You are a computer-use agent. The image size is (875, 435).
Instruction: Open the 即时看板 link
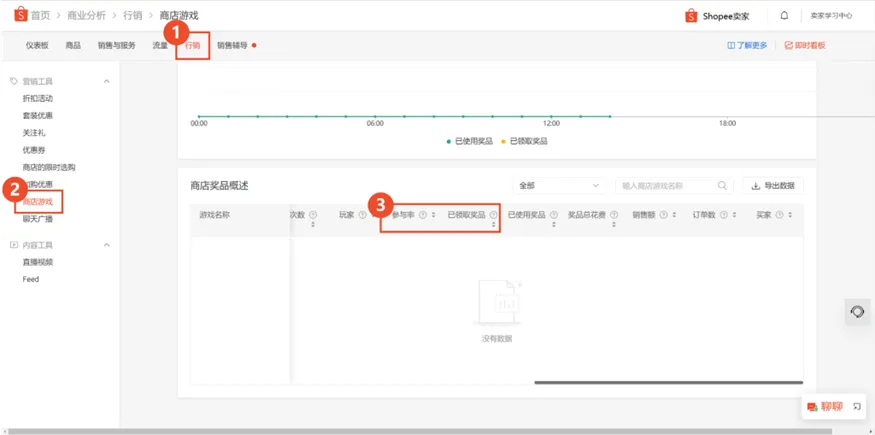tap(805, 46)
